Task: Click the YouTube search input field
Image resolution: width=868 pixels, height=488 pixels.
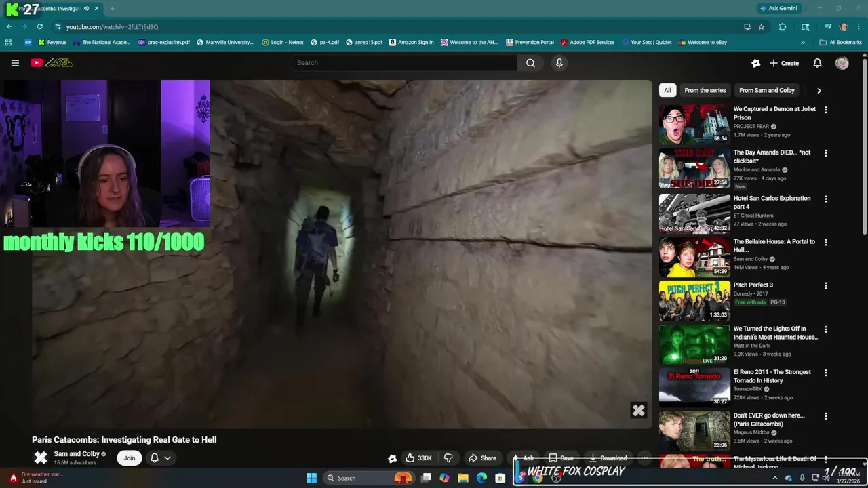Action: pos(403,63)
